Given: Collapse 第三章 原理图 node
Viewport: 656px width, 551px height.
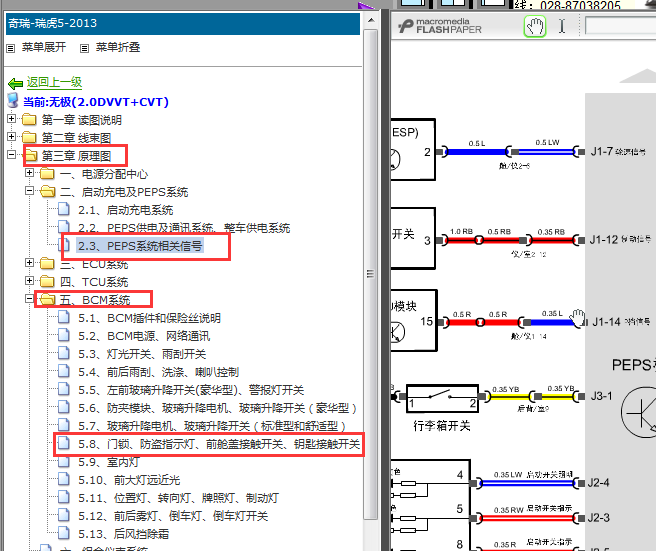Looking at the screenshot, I should tap(11, 155).
